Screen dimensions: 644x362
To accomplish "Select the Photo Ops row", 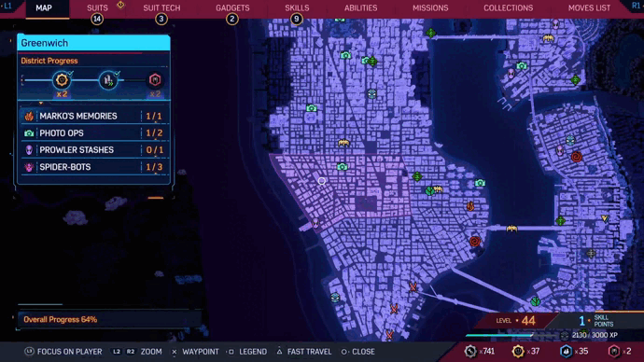I will [94, 133].
